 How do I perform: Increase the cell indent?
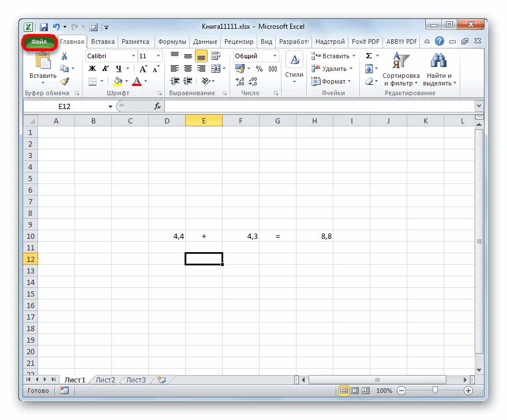(188, 81)
